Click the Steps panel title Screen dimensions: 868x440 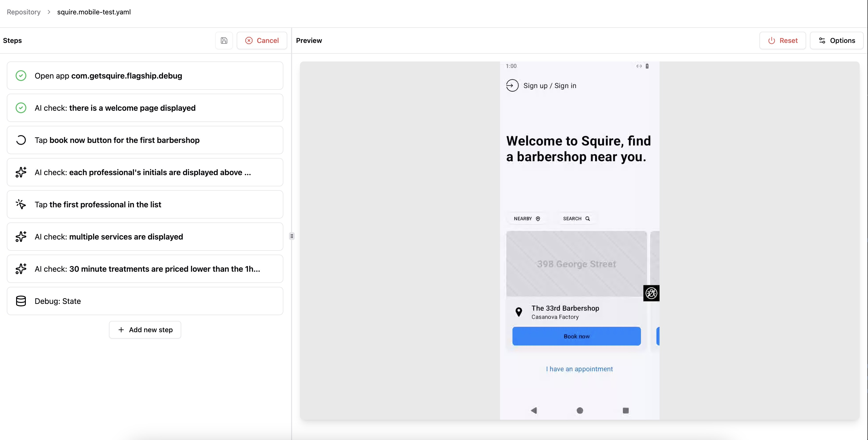tap(12, 40)
